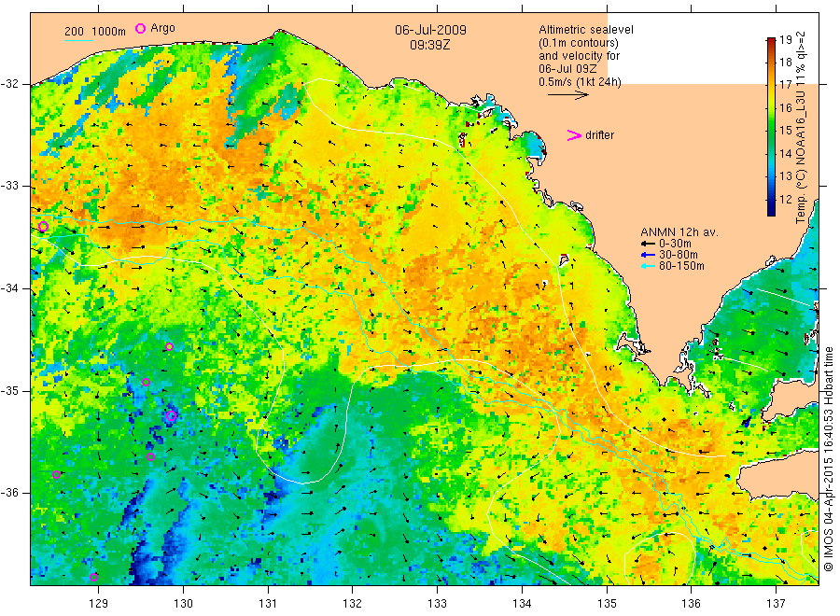Click the '30-80m' depth range label

tap(679, 255)
